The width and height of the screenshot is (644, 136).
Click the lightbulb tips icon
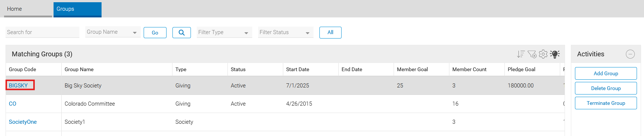tap(555, 54)
